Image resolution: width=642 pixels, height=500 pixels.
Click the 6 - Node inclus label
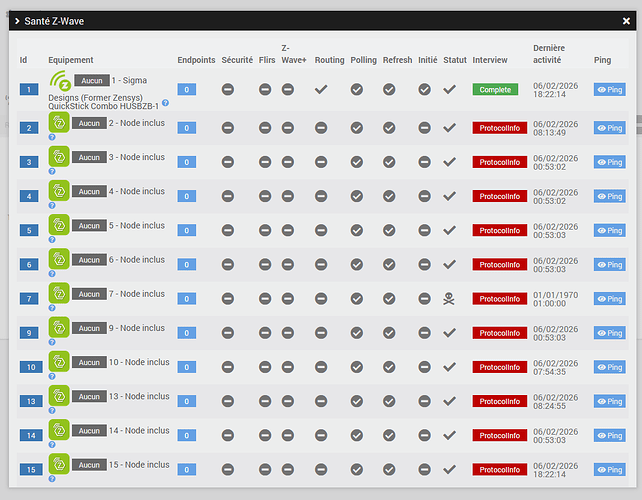[x=137, y=260]
